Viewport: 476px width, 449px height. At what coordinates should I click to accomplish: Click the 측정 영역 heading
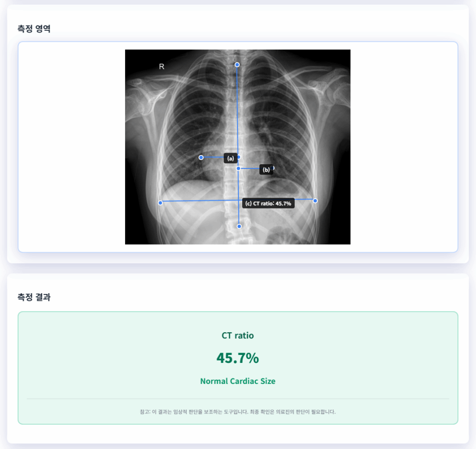pos(33,29)
